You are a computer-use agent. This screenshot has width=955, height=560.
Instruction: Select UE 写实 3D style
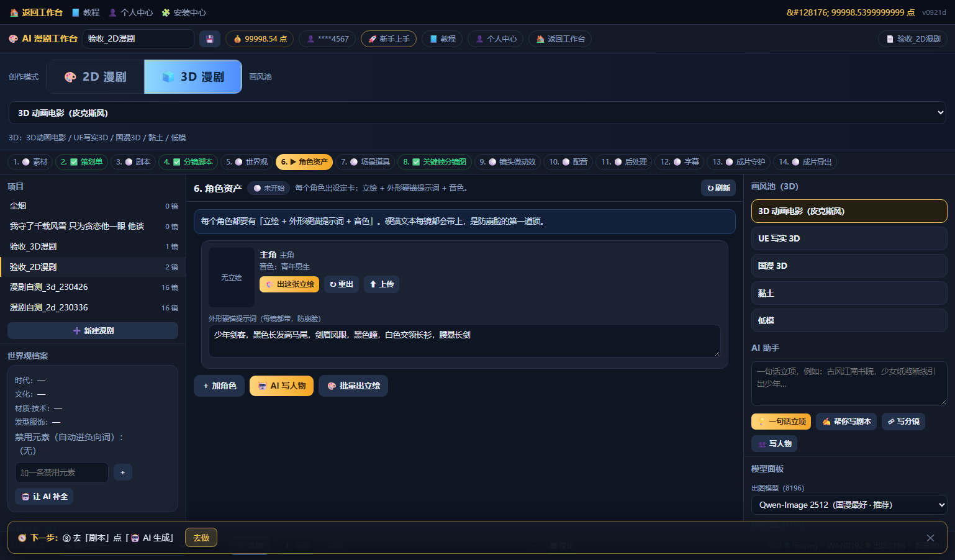(849, 238)
